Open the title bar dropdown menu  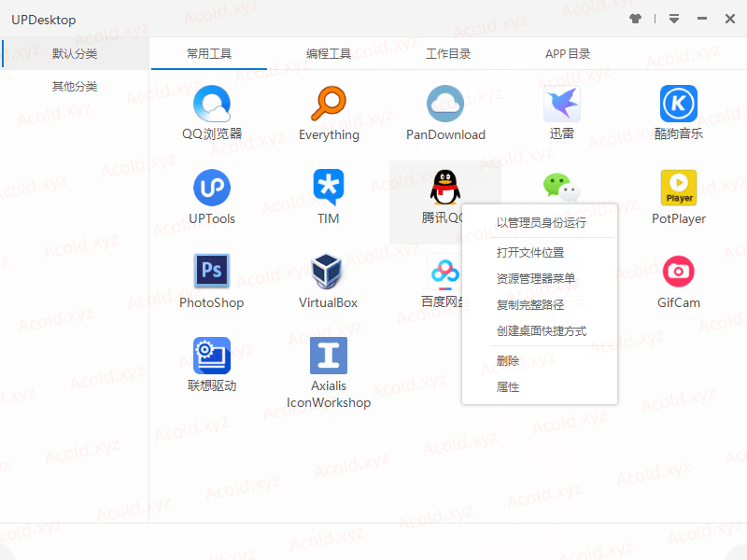[x=673, y=19]
